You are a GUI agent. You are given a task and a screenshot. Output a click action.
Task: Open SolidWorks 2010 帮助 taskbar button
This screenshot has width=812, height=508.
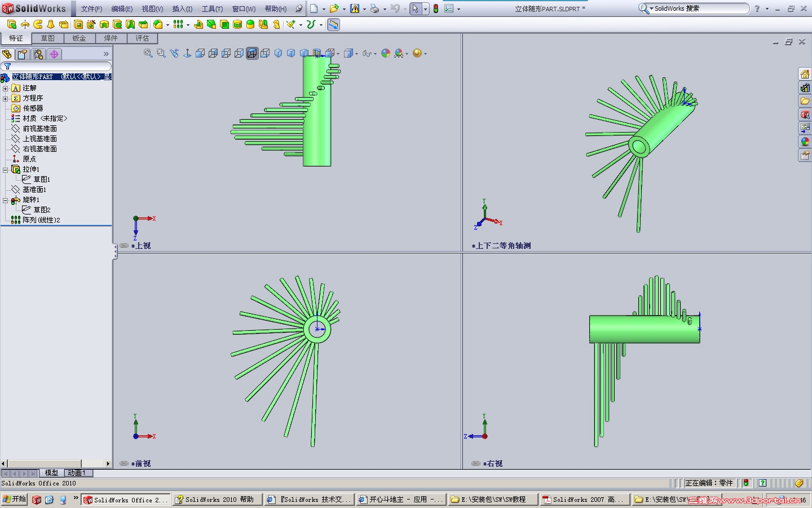(217, 500)
